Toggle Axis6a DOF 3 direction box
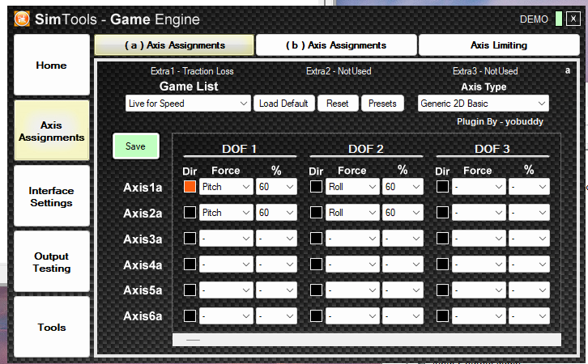588x364 pixels. tap(442, 315)
